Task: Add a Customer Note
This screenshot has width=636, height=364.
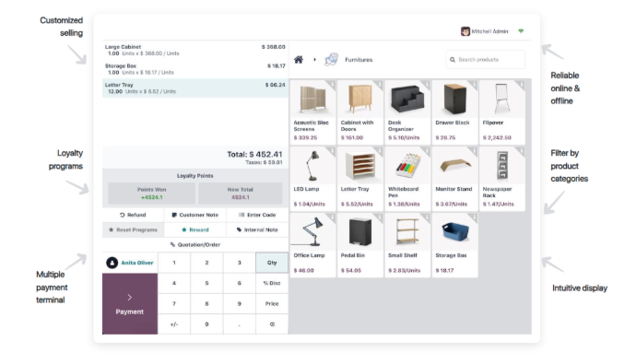Action: tap(195, 215)
